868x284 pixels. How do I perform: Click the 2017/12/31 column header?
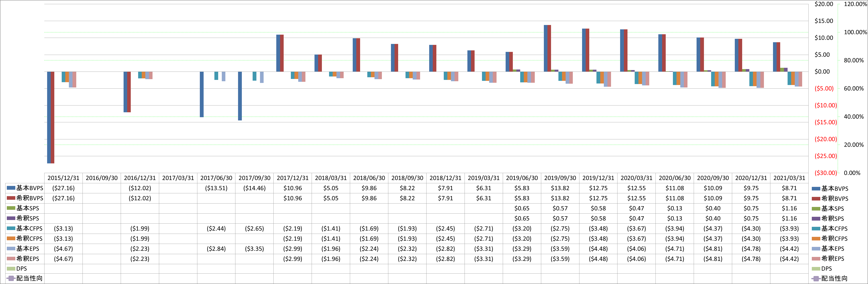click(293, 178)
